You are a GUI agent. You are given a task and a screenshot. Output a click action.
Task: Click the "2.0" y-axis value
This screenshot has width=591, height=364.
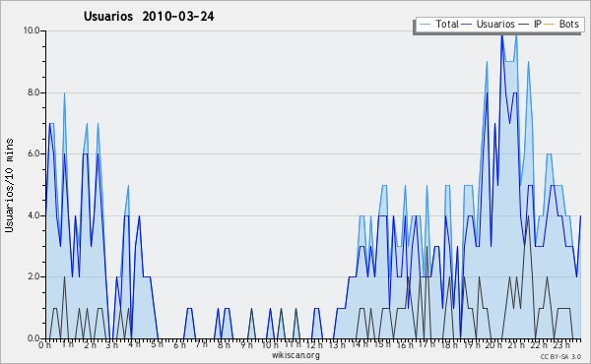pos(33,276)
